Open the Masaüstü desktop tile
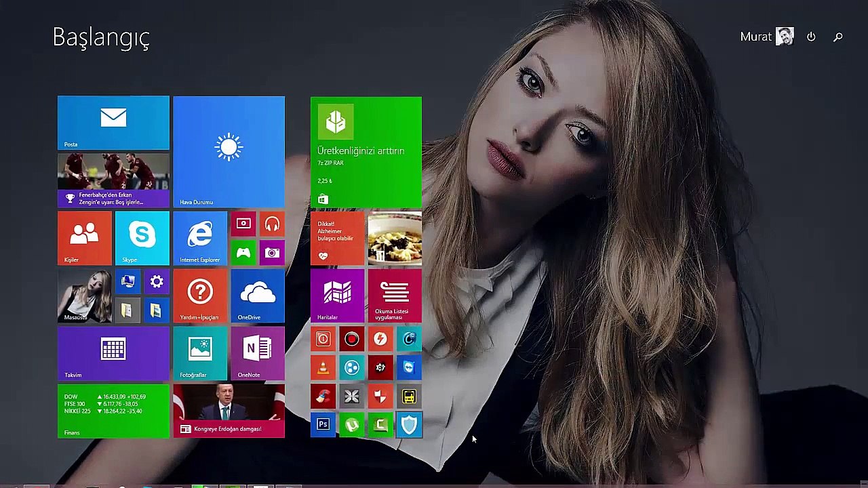This screenshot has height=488, width=868. click(85, 296)
